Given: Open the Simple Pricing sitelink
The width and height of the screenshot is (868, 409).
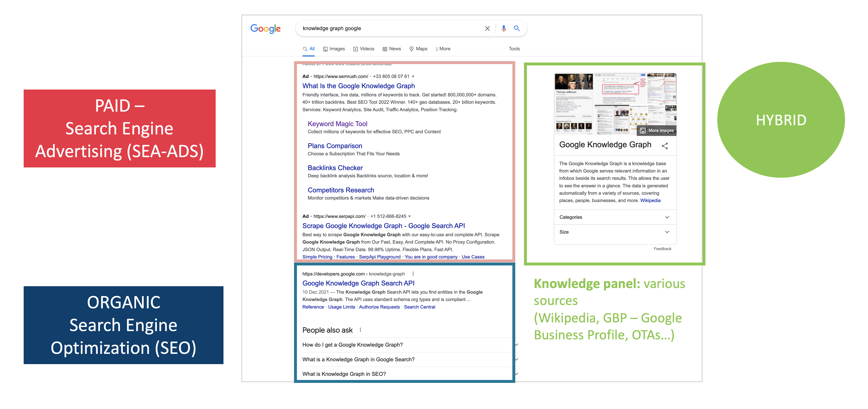Looking at the screenshot, I should click(x=317, y=257).
